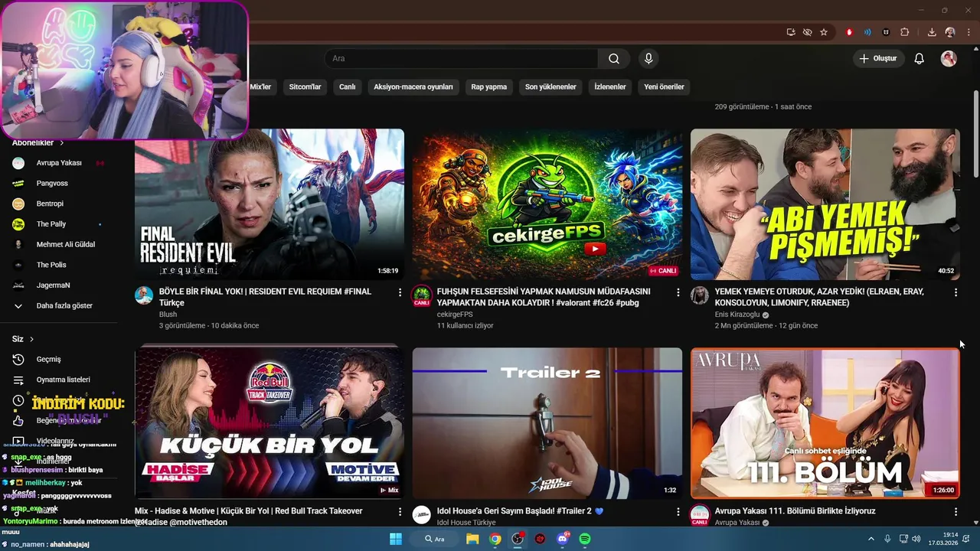Play the Final Resident Evil Requiem thumbnail

point(269,204)
